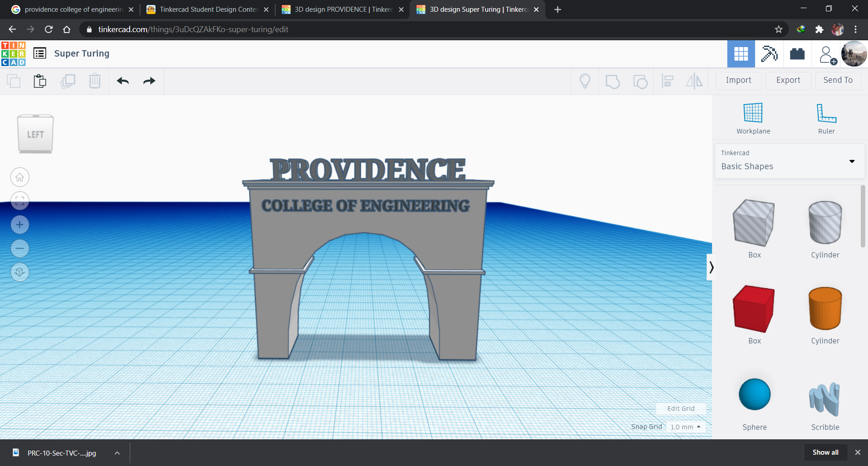Click the invite collaborator person icon
868x466 pixels.
tap(827, 55)
